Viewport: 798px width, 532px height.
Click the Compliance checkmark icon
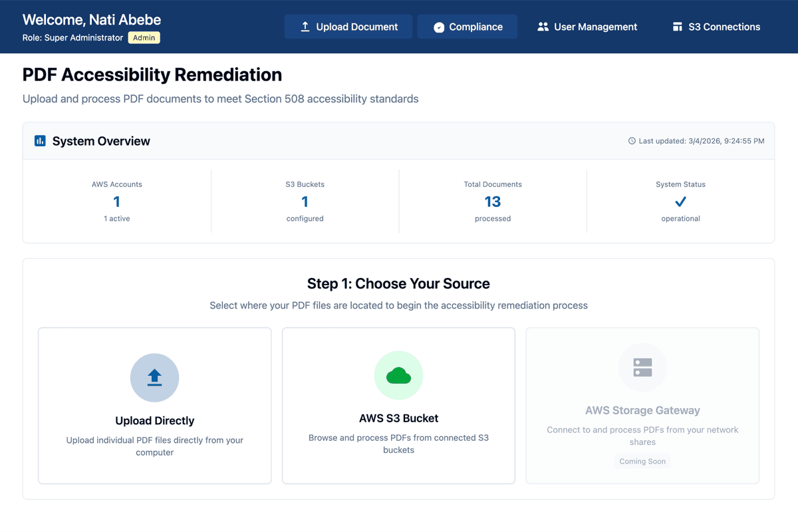click(440, 27)
